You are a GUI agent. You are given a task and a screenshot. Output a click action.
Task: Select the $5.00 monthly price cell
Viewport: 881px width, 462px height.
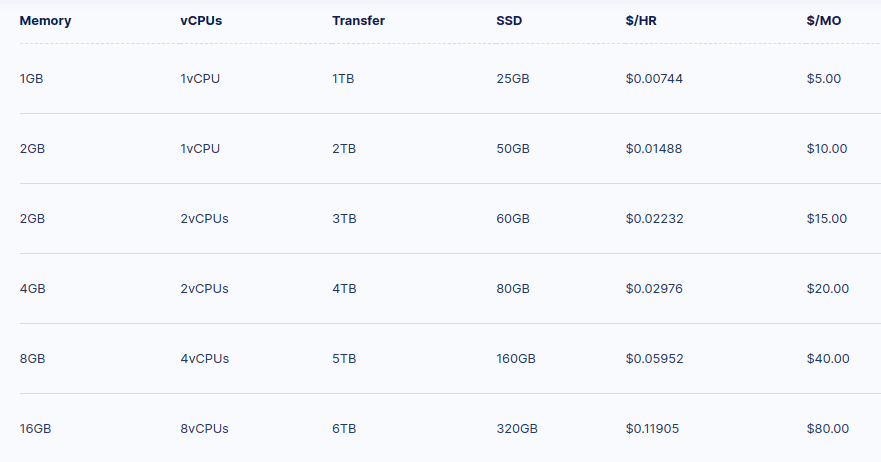(x=824, y=78)
